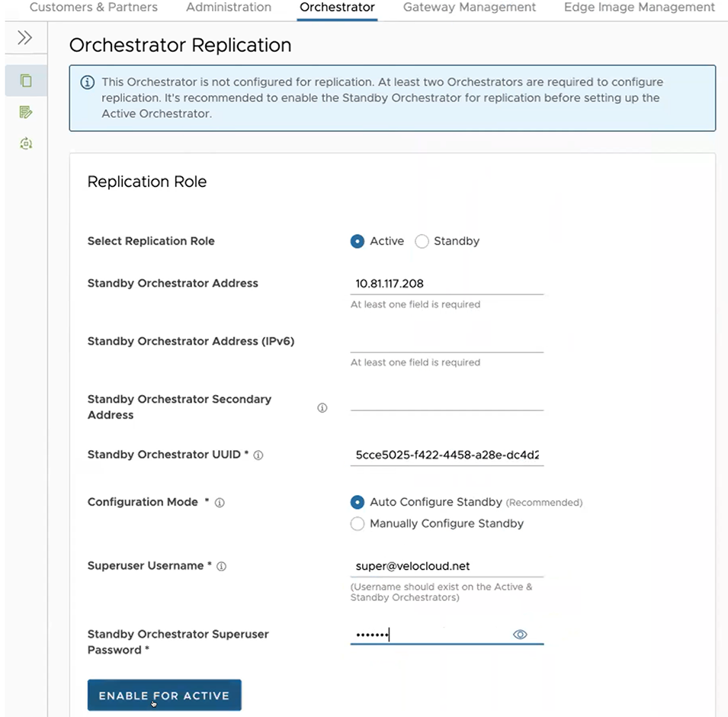Switch to Gateway Management tab

[x=469, y=8]
